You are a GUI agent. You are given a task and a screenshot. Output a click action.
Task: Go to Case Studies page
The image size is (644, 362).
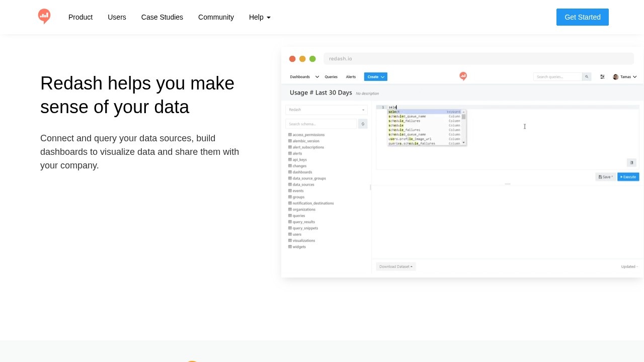coord(162,17)
